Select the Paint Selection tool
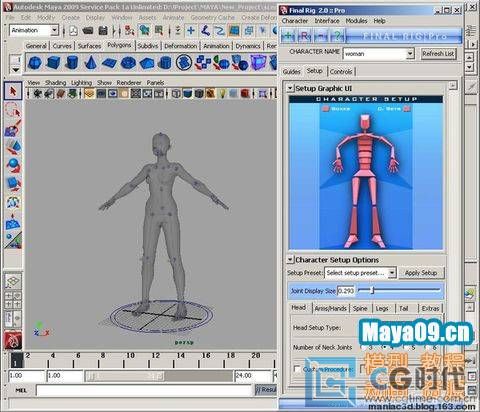This screenshot has height=412, width=480. point(13,128)
